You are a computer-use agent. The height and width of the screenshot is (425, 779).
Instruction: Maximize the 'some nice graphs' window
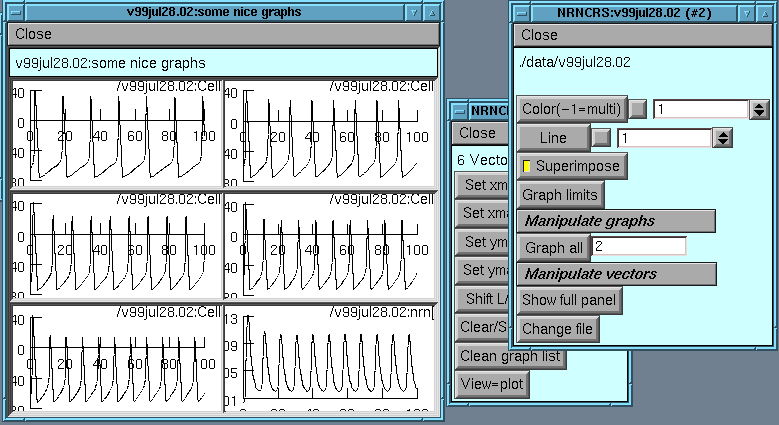[x=432, y=12]
